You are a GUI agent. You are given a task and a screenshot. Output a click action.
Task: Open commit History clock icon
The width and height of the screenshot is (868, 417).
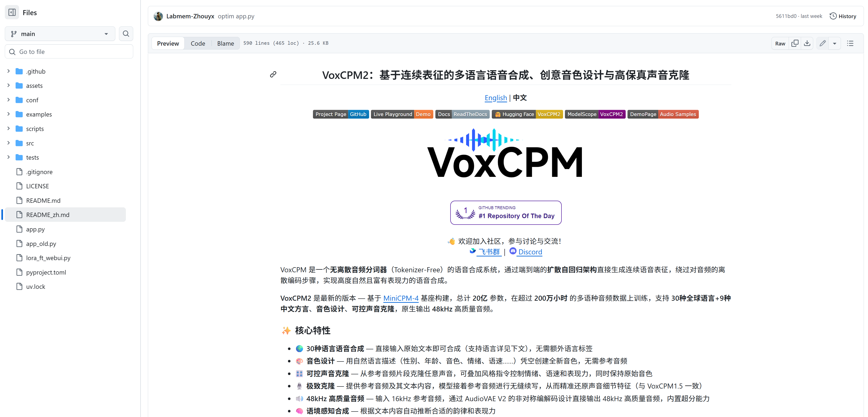833,16
